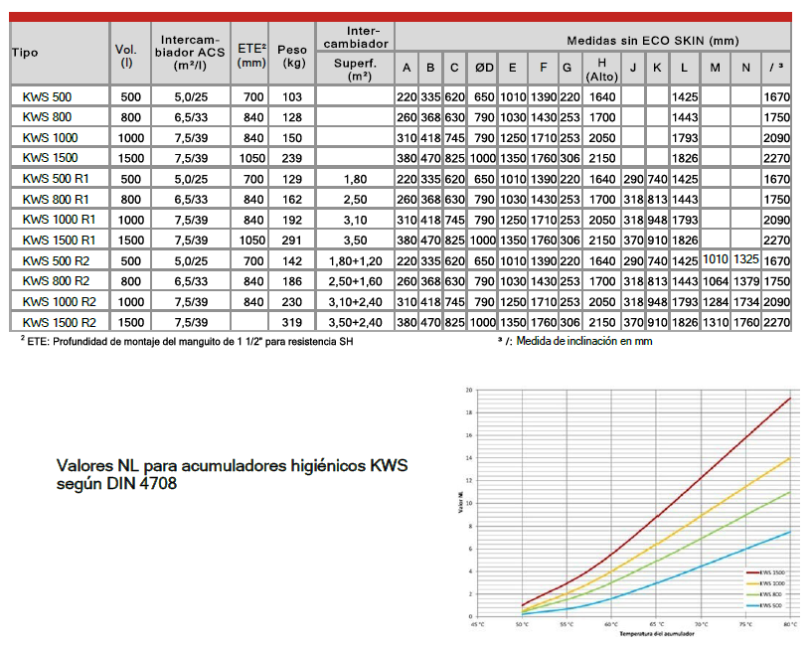The width and height of the screenshot is (812, 649).
Task: Select the "Vol. (l)" column header
Action: click(125, 55)
